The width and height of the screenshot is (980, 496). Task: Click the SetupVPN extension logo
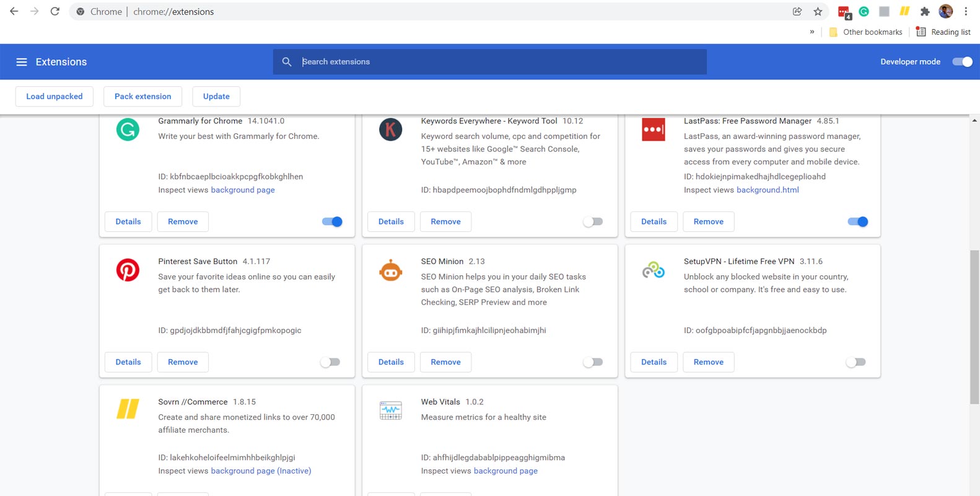[x=653, y=270]
